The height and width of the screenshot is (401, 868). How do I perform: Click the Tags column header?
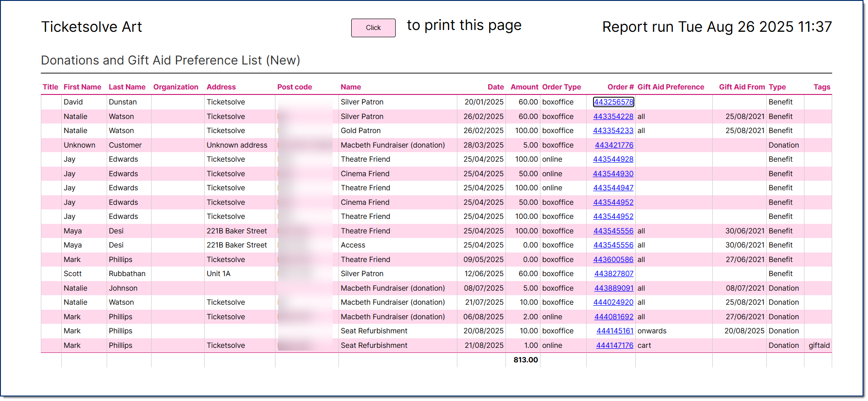coord(822,87)
